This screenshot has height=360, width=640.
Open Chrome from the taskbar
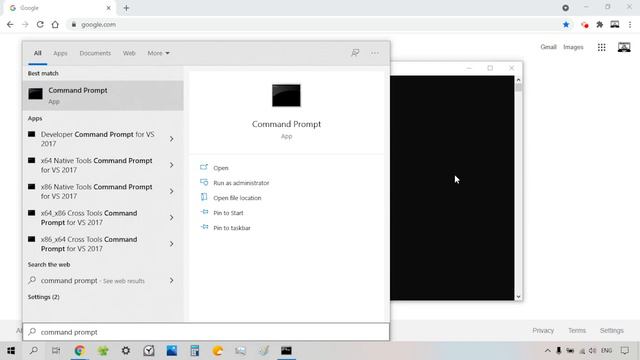[80, 351]
